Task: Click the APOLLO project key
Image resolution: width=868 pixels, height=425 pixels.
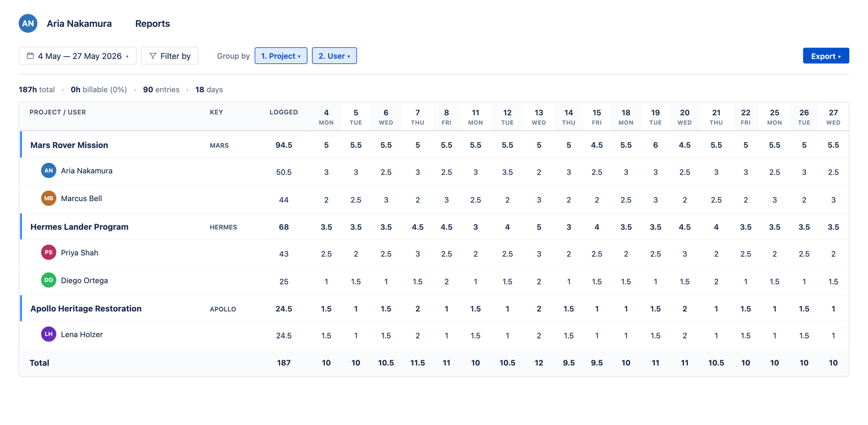Action: click(x=223, y=309)
